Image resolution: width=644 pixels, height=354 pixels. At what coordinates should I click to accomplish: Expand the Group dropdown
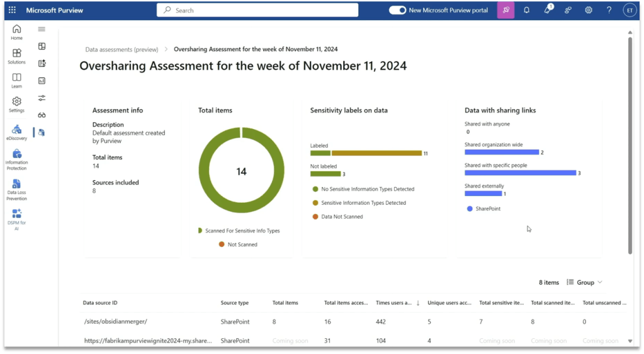point(585,282)
